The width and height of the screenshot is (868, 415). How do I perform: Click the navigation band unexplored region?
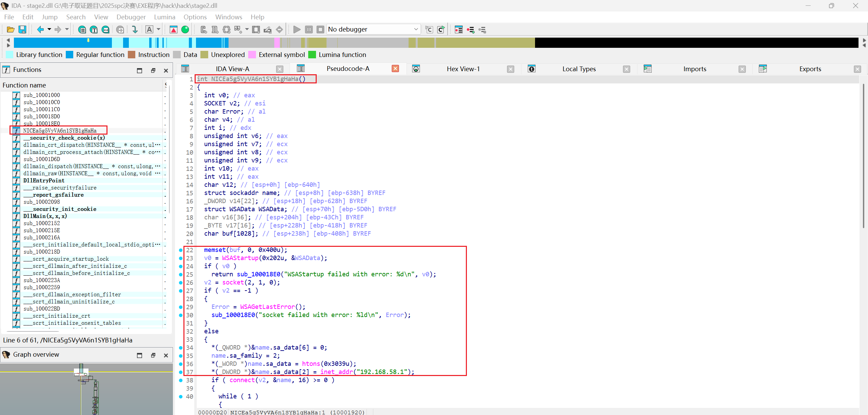pyautogui.click(x=485, y=43)
